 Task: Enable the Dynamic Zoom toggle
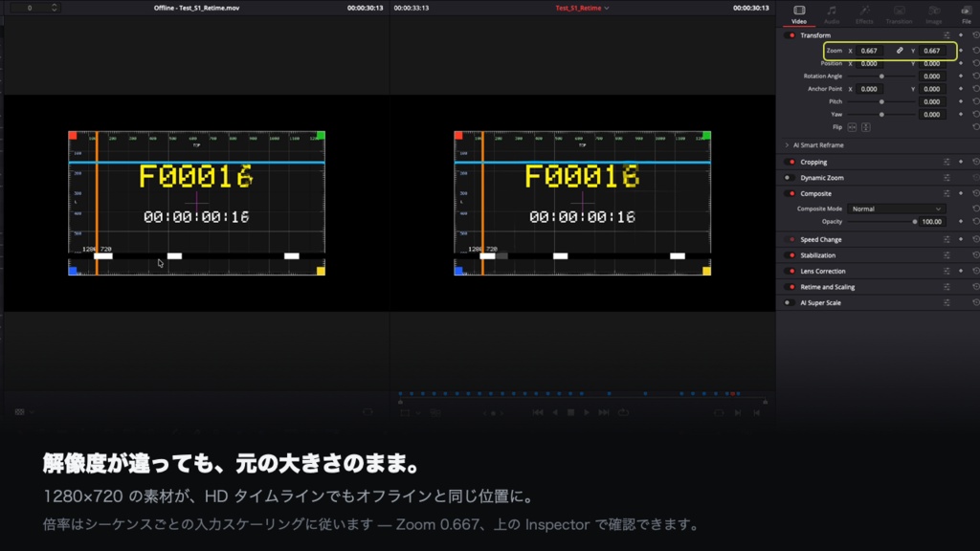click(x=790, y=177)
